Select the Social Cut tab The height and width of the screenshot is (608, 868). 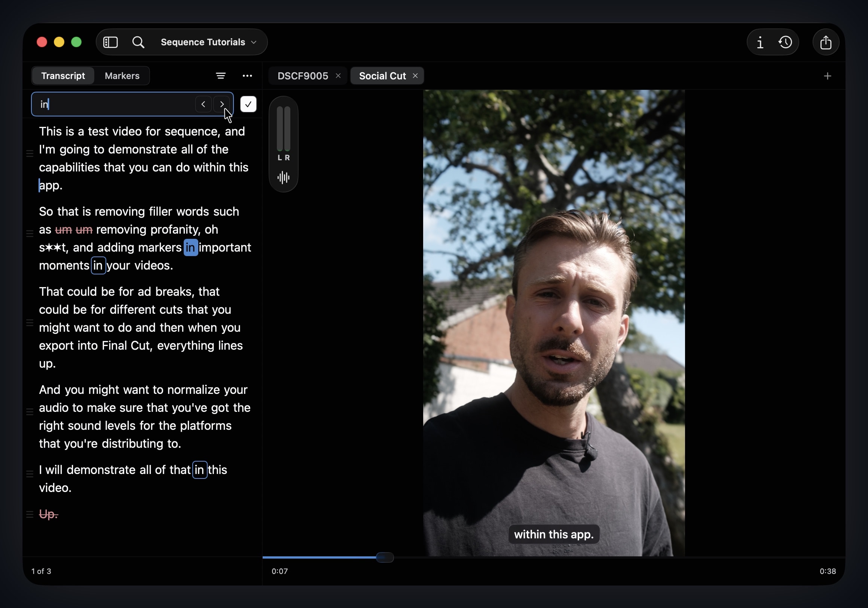382,76
